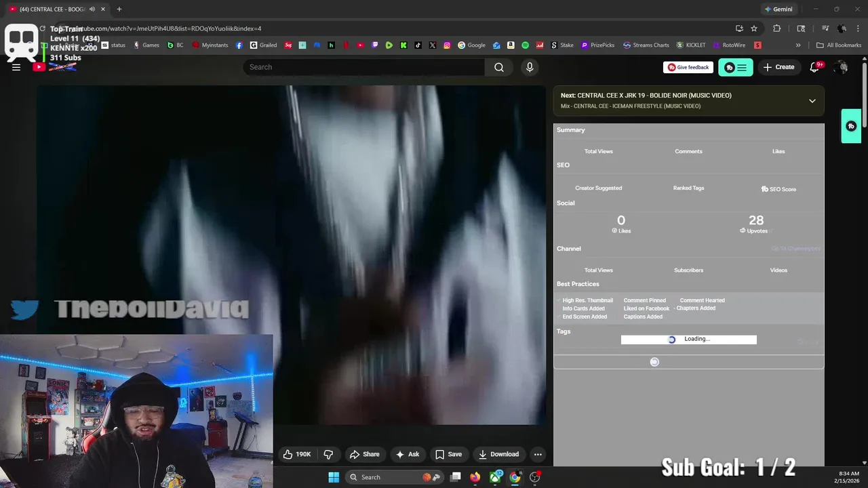The image size is (868, 488).
Task: Start voice search with microphone icon
Action: (x=530, y=67)
